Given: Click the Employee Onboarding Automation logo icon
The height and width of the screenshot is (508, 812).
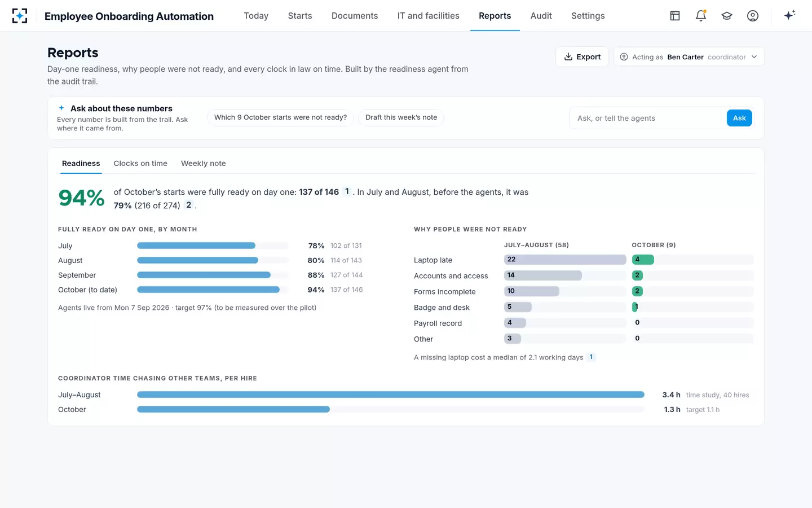Looking at the screenshot, I should coord(20,16).
